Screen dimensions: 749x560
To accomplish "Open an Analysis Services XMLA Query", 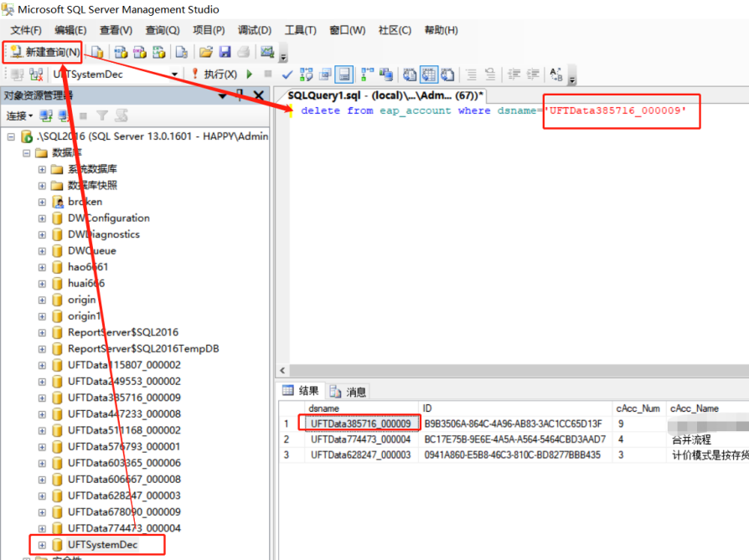I will (x=159, y=52).
